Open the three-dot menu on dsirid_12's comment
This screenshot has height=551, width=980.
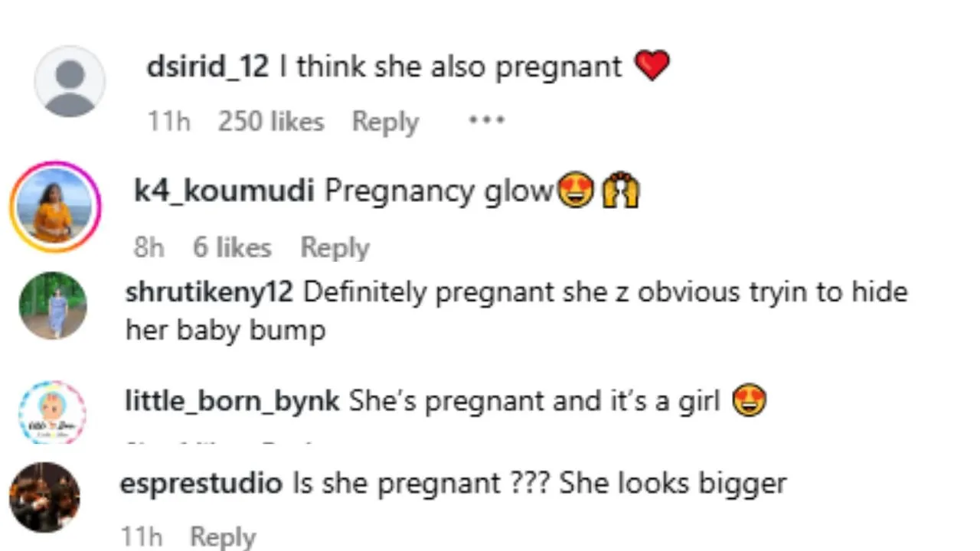point(486,120)
